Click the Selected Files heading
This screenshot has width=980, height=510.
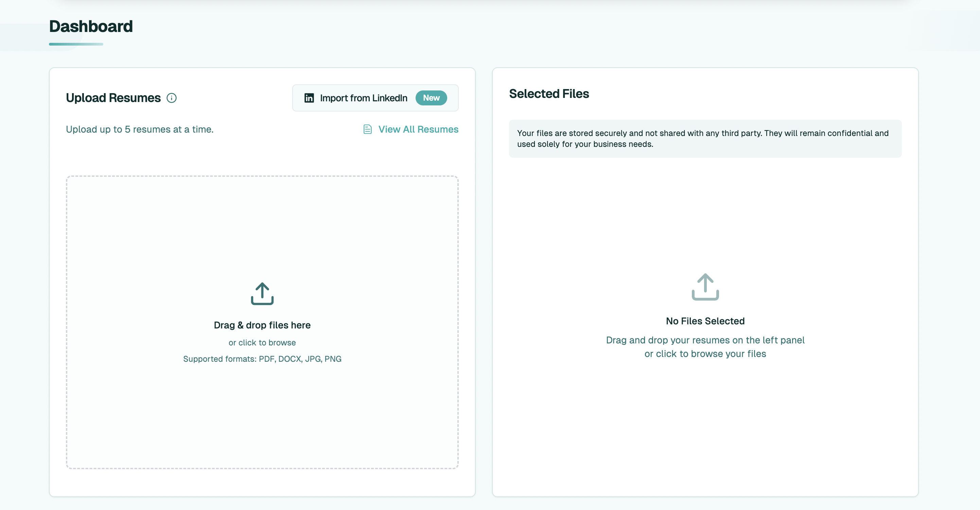tap(548, 93)
